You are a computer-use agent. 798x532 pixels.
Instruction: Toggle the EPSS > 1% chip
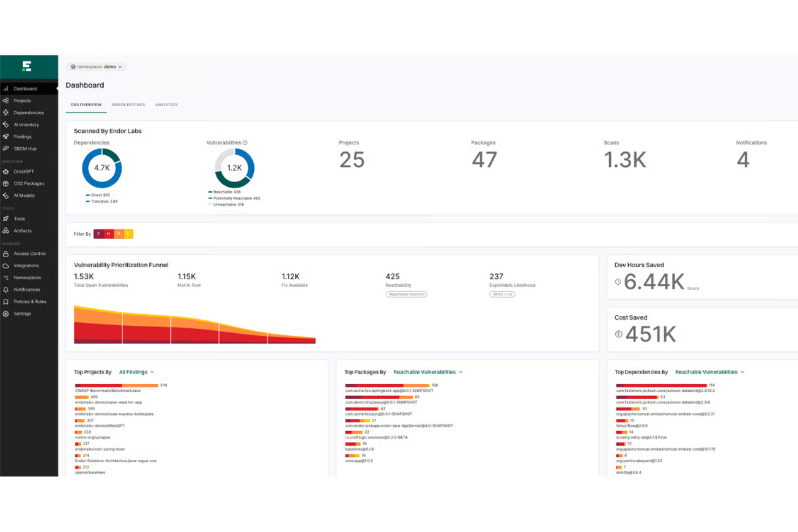503,294
